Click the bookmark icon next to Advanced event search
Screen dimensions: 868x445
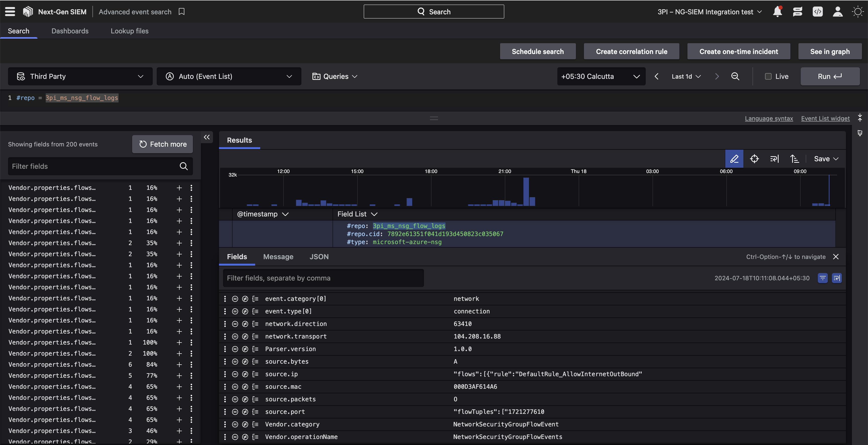tap(182, 12)
